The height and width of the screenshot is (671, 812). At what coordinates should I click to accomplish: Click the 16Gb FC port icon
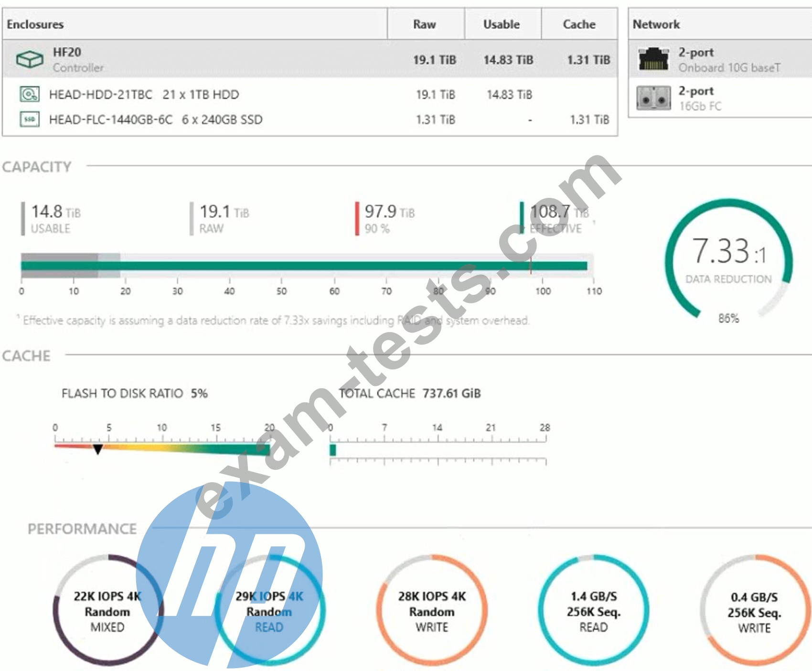click(x=653, y=98)
